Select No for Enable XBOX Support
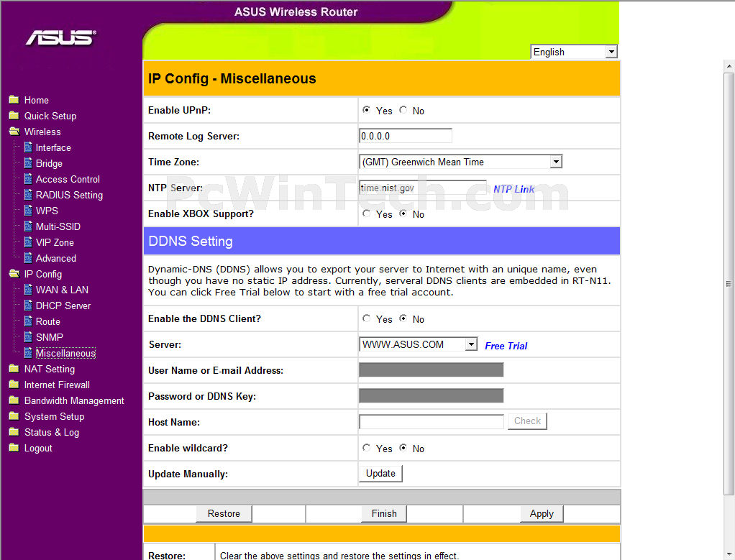This screenshot has height=560, width=735. [403, 214]
